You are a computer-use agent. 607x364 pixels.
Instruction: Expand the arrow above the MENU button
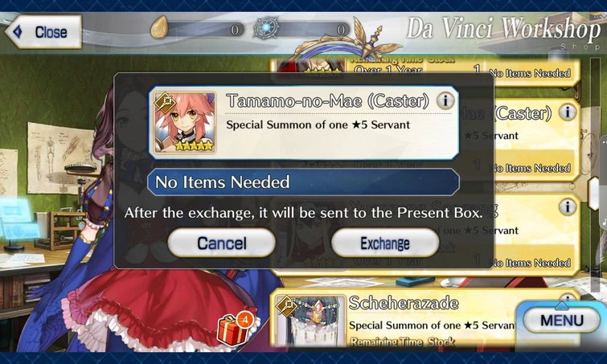[x=562, y=305]
